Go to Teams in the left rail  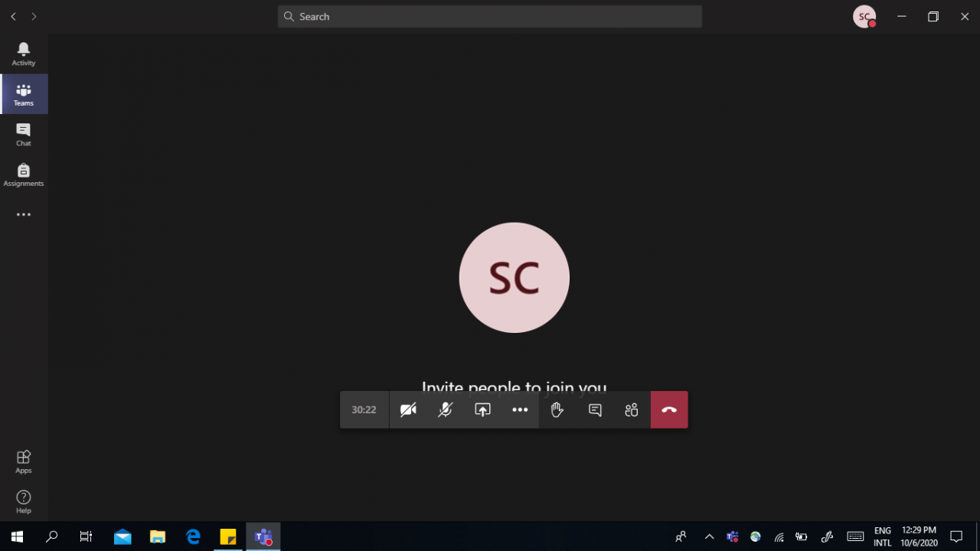coord(24,94)
